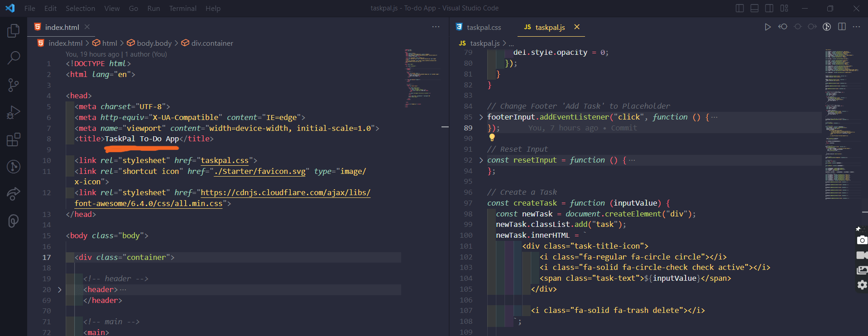Click line number 89 in taskpal.js gutter

click(x=468, y=128)
